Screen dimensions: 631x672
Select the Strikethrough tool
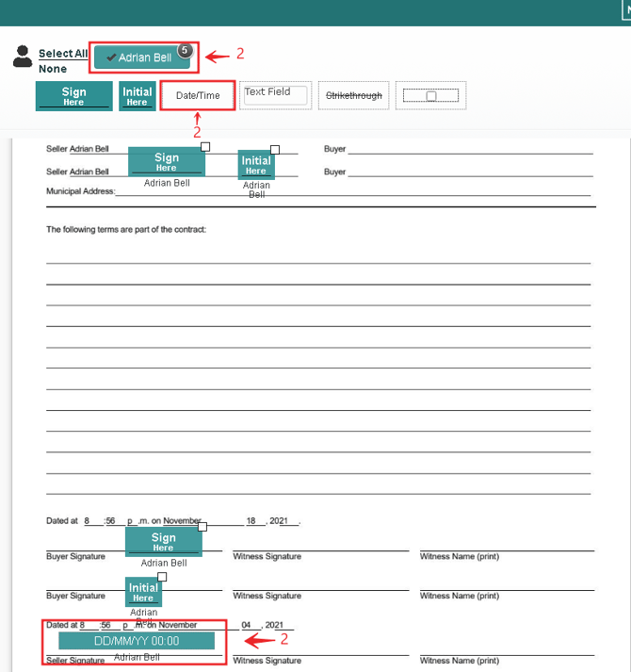(354, 96)
